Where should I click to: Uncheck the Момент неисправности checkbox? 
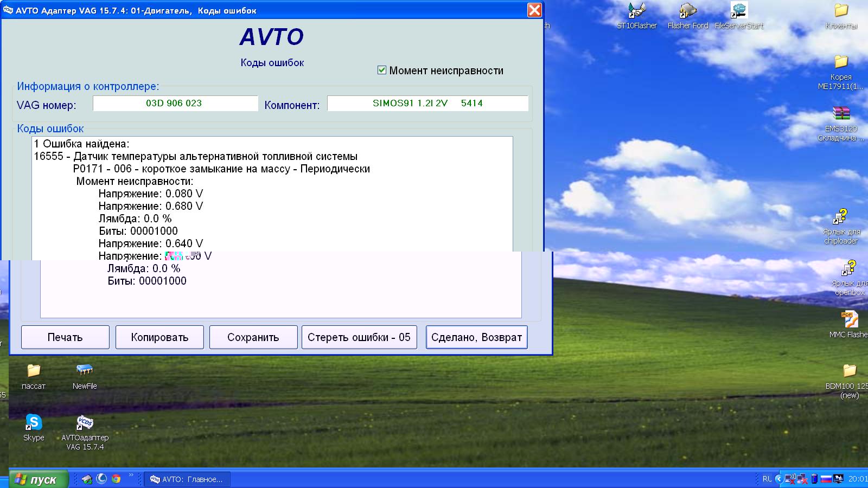(382, 70)
